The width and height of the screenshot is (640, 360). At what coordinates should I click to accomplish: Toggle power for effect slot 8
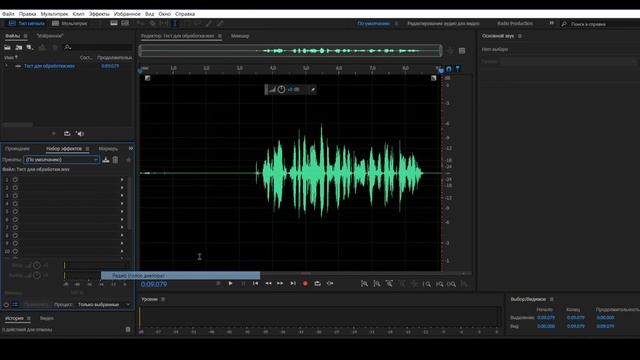[x=15, y=236]
